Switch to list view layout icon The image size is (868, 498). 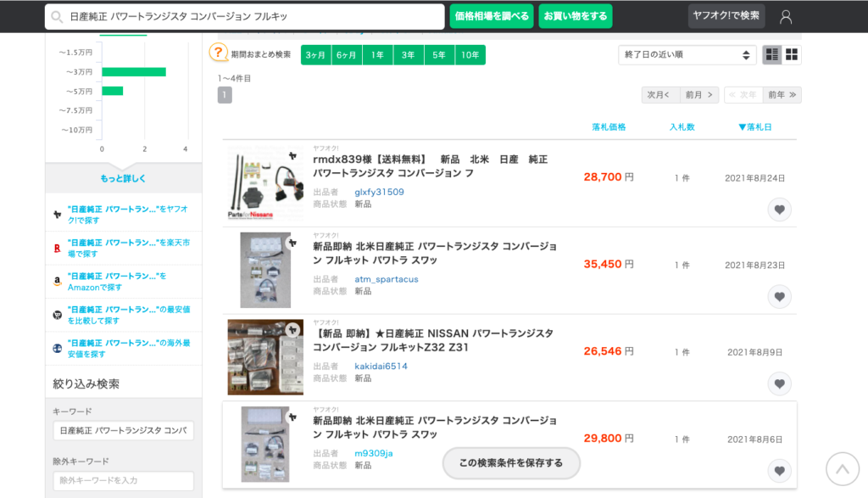772,54
